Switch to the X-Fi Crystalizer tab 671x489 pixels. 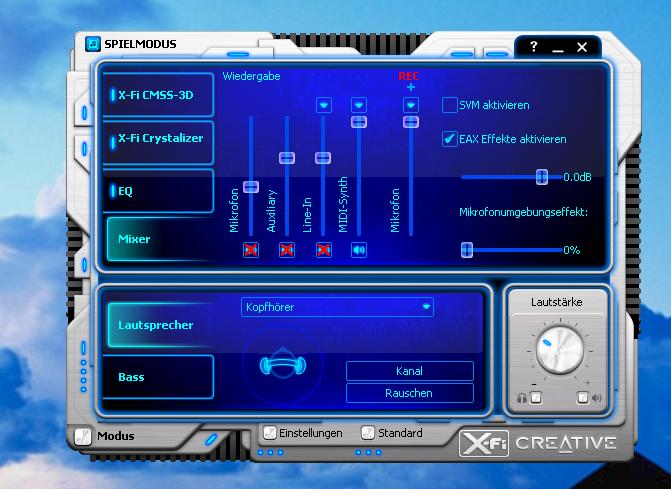(158, 142)
